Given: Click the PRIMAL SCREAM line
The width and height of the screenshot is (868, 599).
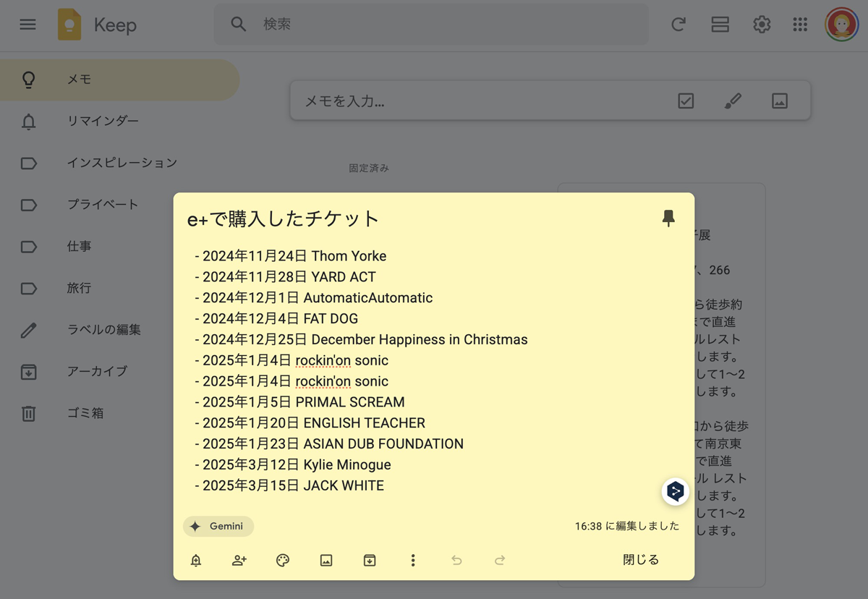Looking at the screenshot, I should 299,402.
